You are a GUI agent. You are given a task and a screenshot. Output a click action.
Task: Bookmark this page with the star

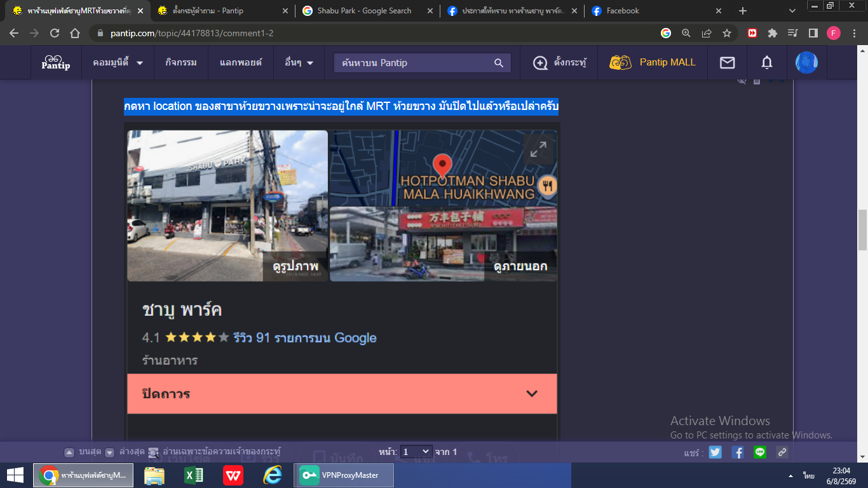pos(727,33)
